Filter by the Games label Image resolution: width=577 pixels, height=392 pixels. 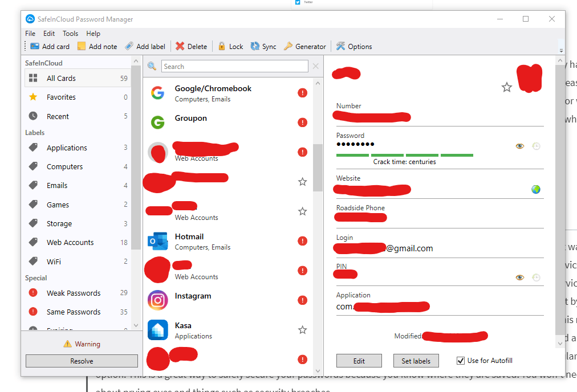pos(78,205)
